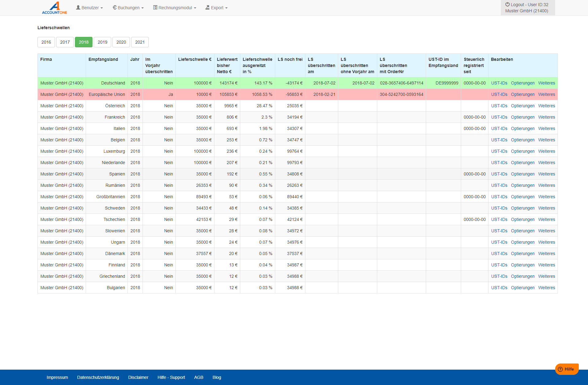588x385 pixels.
Task: Click Logout power icon
Action: 508,5
